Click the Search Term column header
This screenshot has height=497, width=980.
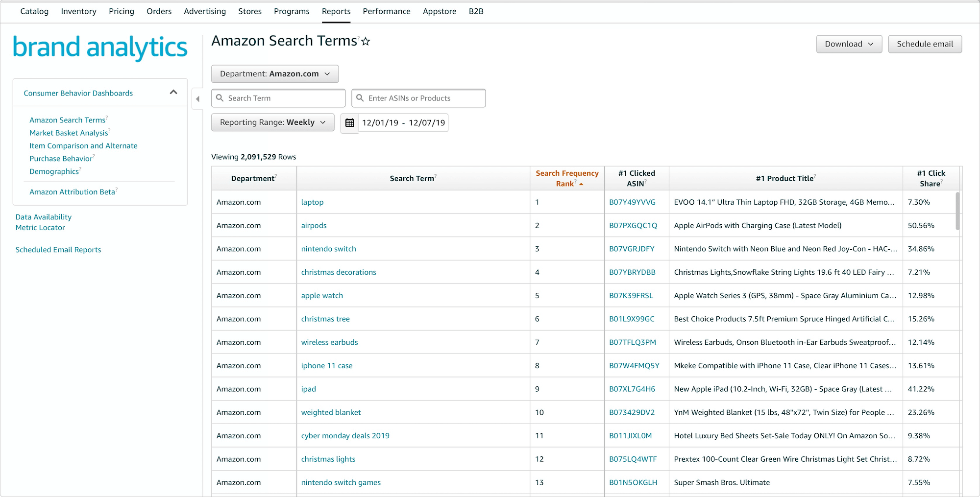point(413,178)
